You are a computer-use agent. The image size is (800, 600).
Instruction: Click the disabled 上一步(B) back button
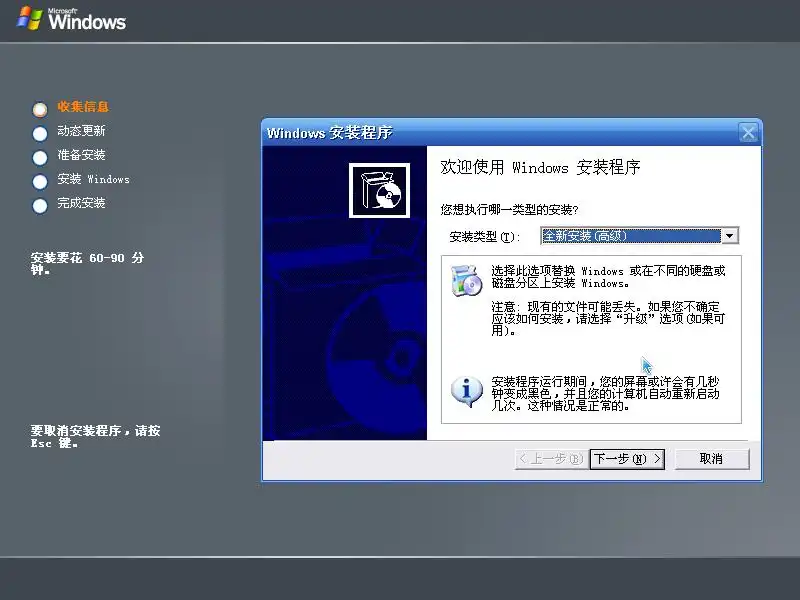coord(552,459)
